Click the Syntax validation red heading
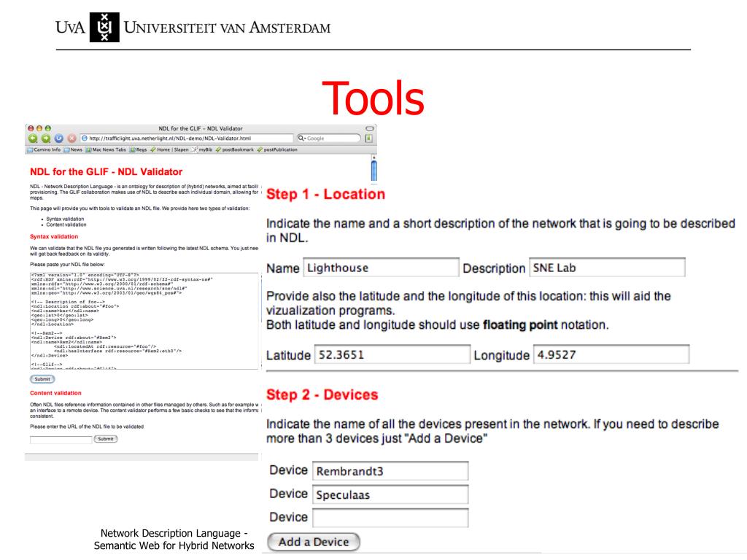This screenshot has height=560, width=747. click(x=54, y=237)
